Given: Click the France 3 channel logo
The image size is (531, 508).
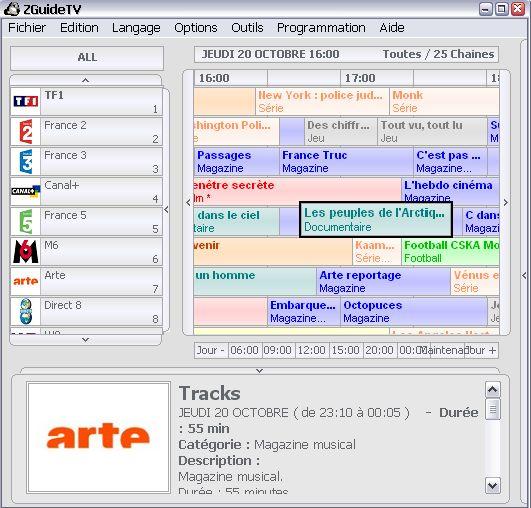Looking at the screenshot, I should pos(26,162).
